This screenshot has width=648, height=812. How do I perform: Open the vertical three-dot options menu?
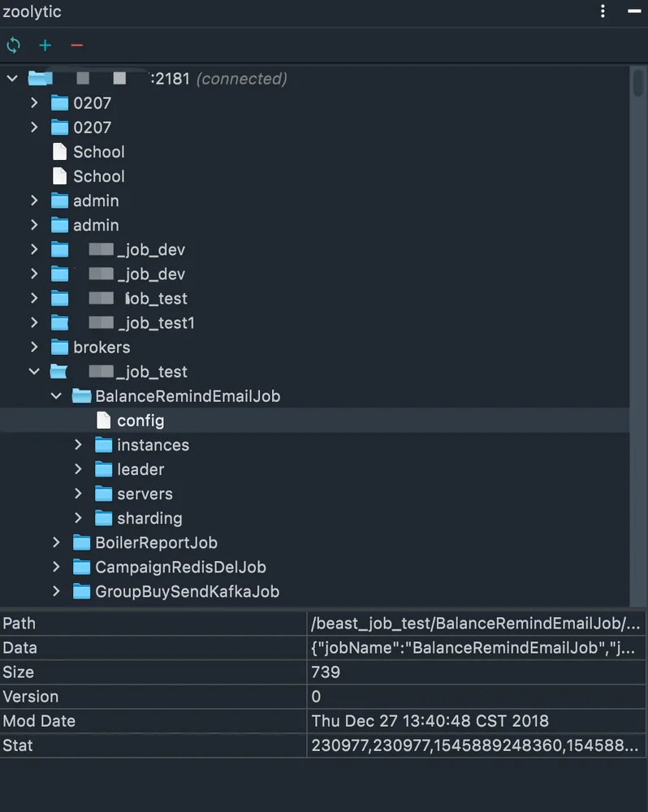[603, 11]
